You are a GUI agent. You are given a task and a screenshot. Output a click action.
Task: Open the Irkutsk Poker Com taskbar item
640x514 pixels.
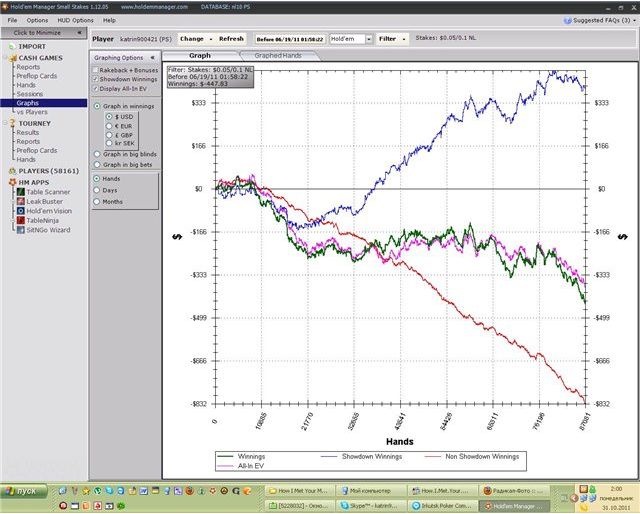[442, 506]
